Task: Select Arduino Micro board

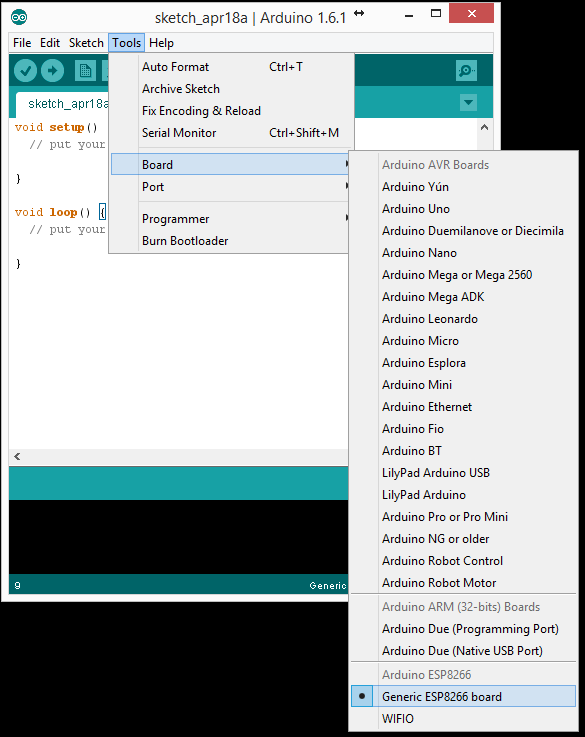Action: tap(463, 341)
